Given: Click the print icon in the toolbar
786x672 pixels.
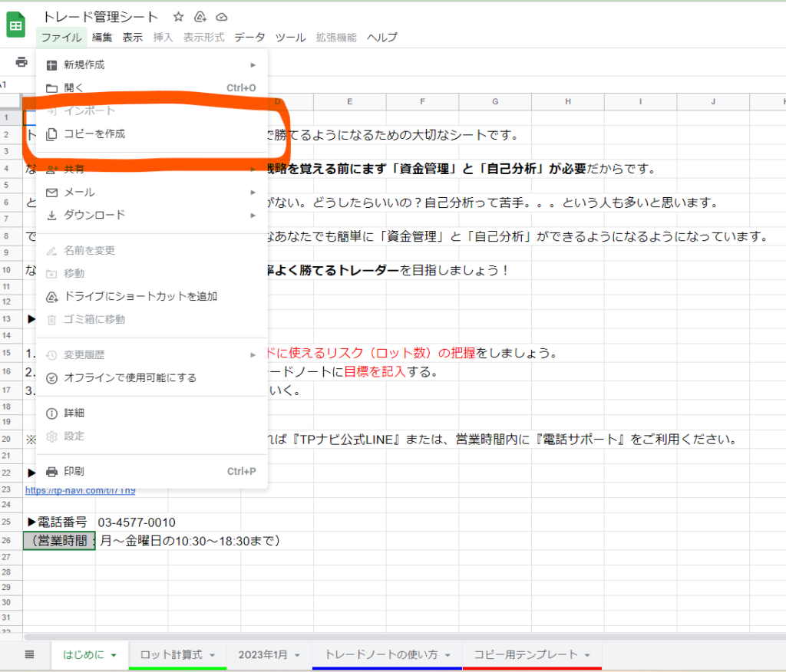Looking at the screenshot, I should pos(21,62).
